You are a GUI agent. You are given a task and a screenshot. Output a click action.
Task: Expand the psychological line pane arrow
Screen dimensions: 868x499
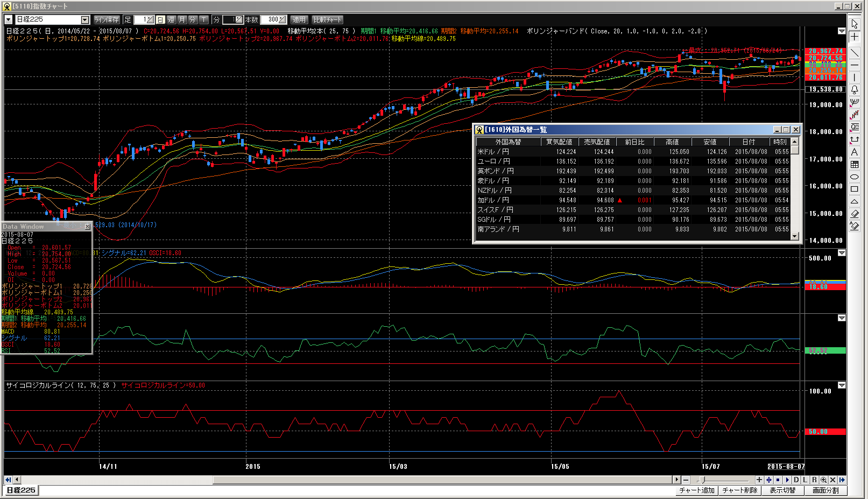tap(842, 385)
